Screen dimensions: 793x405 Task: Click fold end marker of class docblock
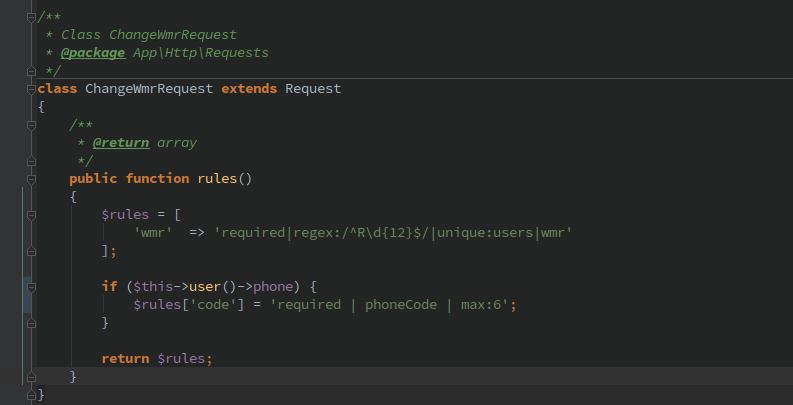point(32,70)
